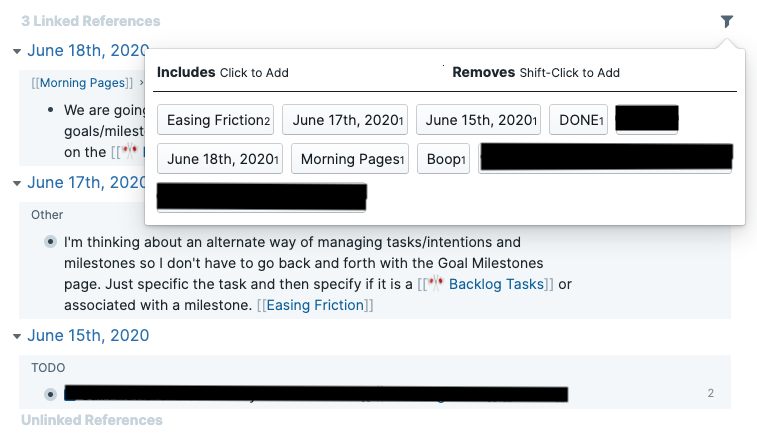Click the June 15th, 2020 filter button
The image size is (757, 438).
coord(478,120)
